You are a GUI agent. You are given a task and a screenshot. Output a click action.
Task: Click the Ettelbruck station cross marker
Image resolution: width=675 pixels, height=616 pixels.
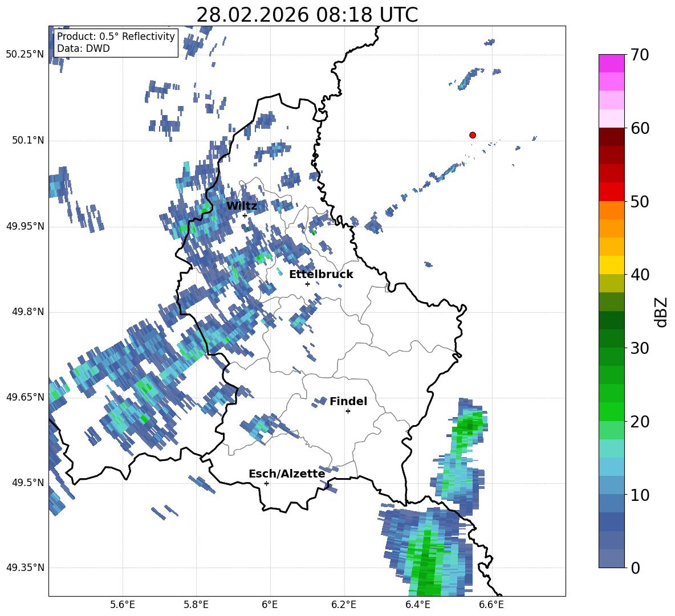tap(307, 284)
